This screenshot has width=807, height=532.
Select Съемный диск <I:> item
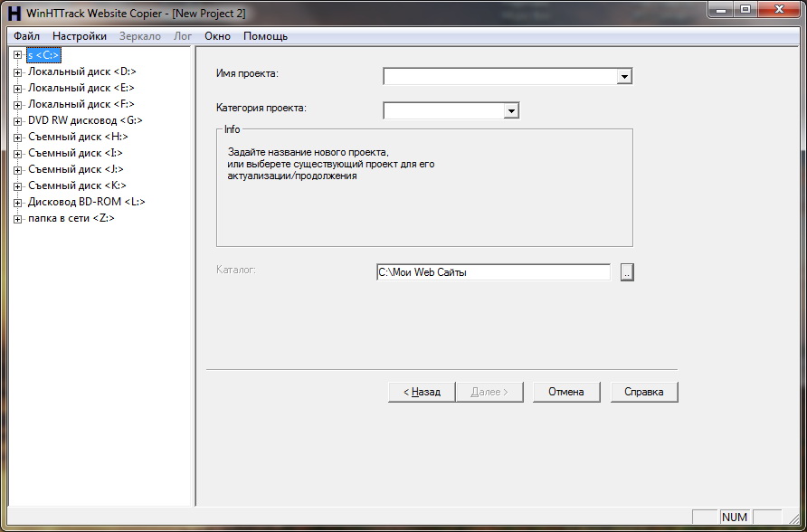pyautogui.click(x=75, y=153)
